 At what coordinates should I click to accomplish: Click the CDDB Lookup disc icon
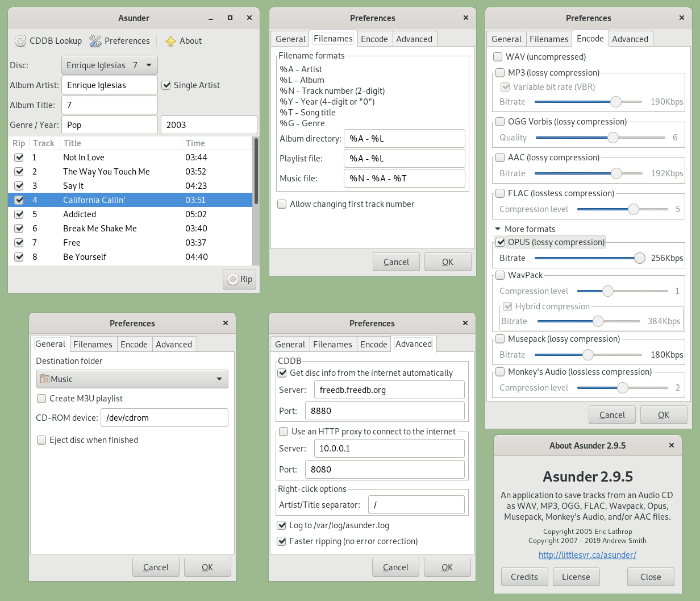[20, 41]
